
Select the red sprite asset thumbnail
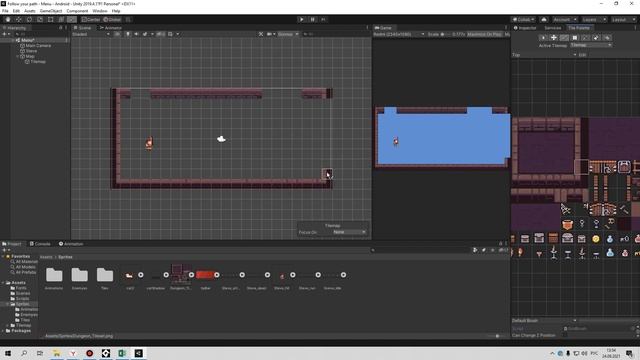(x=205, y=275)
